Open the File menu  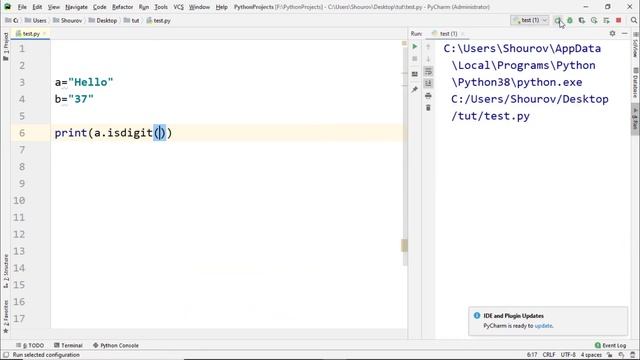click(x=22, y=7)
